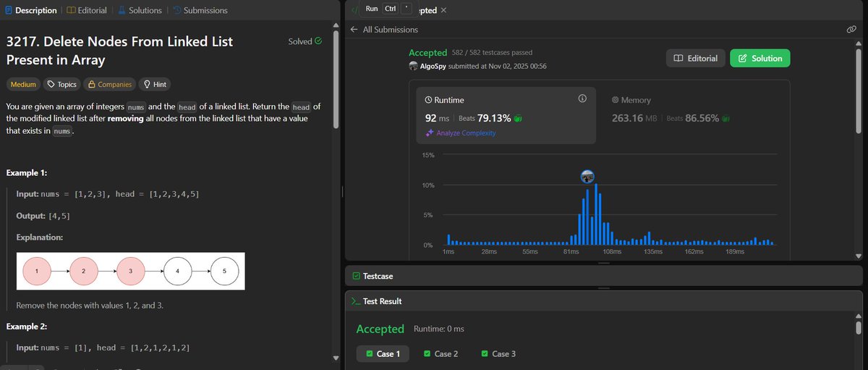This screenshot has width=868, height=370.
Task: Close the Accepted submission tab
Action: [x=443, y=10]
